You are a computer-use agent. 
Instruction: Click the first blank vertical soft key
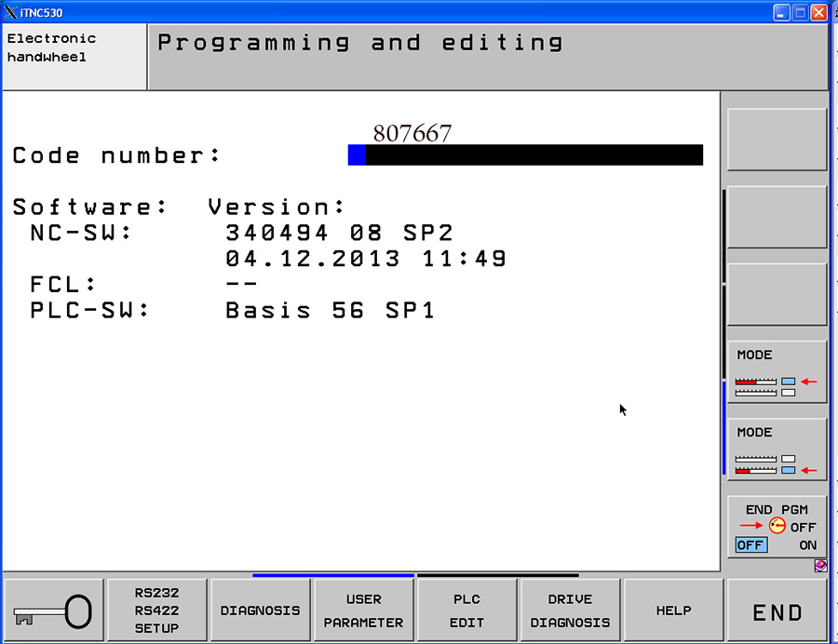(777, 140)
